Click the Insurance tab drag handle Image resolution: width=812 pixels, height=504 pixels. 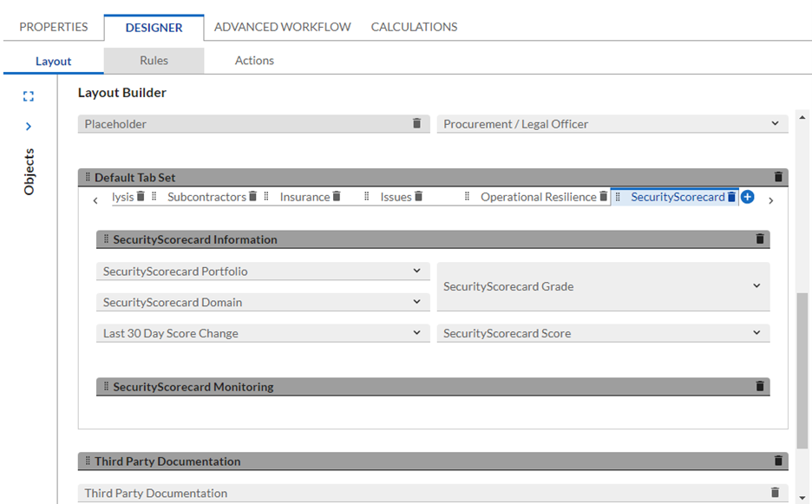coord(266,196)
